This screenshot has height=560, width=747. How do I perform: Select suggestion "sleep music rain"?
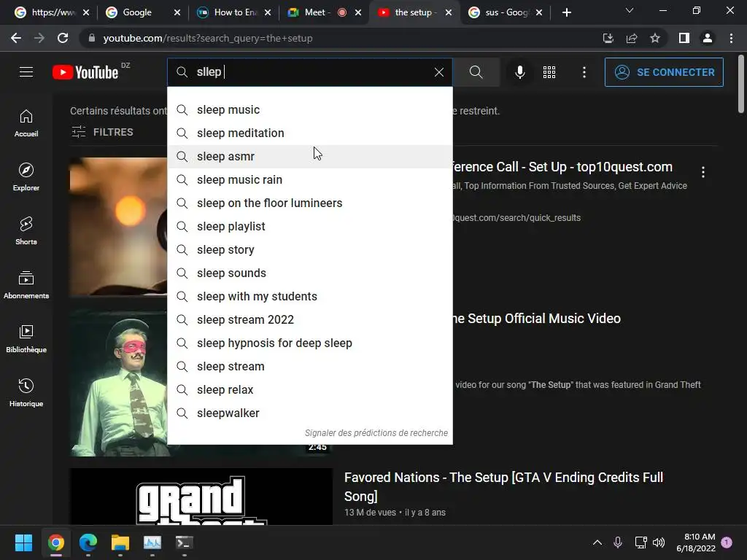[x=310, y=179]
